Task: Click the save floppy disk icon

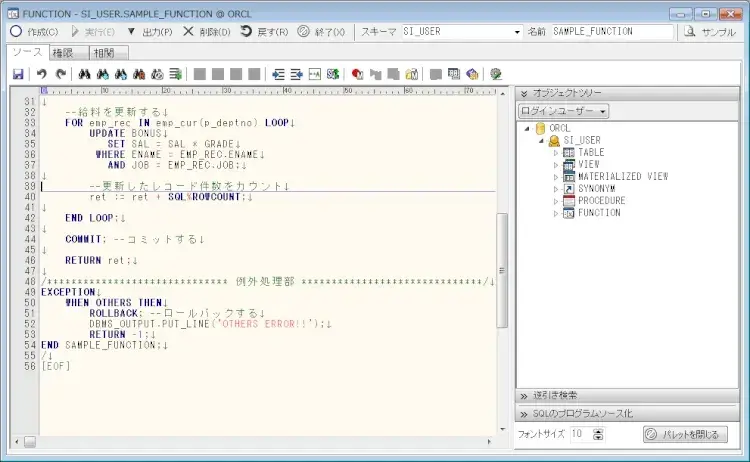Action: tap(18, 74)
